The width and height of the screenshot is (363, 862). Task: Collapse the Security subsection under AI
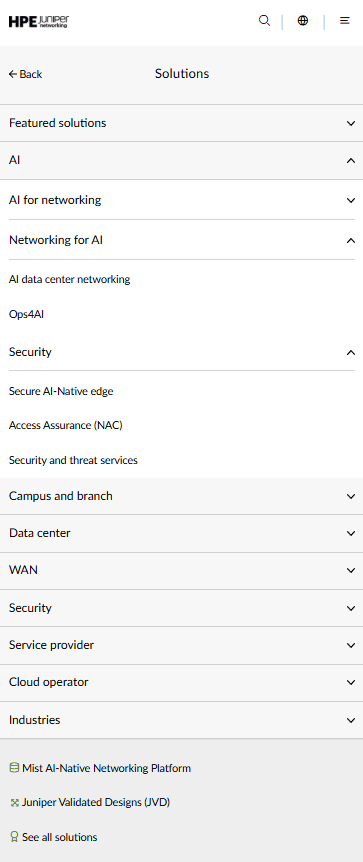[351, 352]
